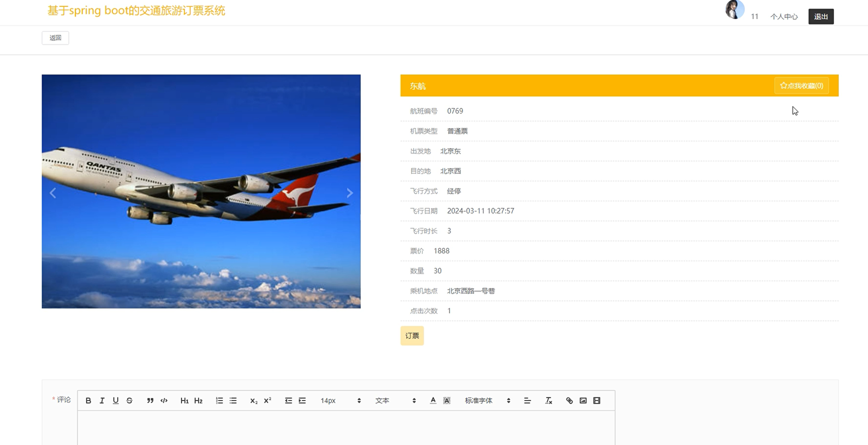
Task: Click the 评论 field label
Action: (64, 399)
